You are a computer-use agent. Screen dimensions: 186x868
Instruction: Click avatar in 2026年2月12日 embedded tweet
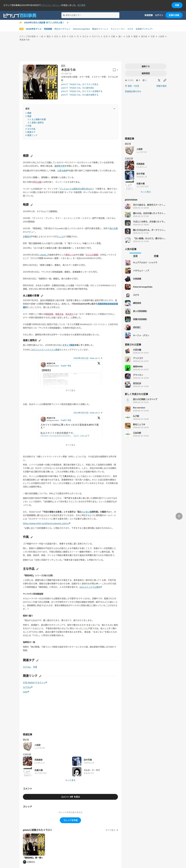[x=43, y=365]
